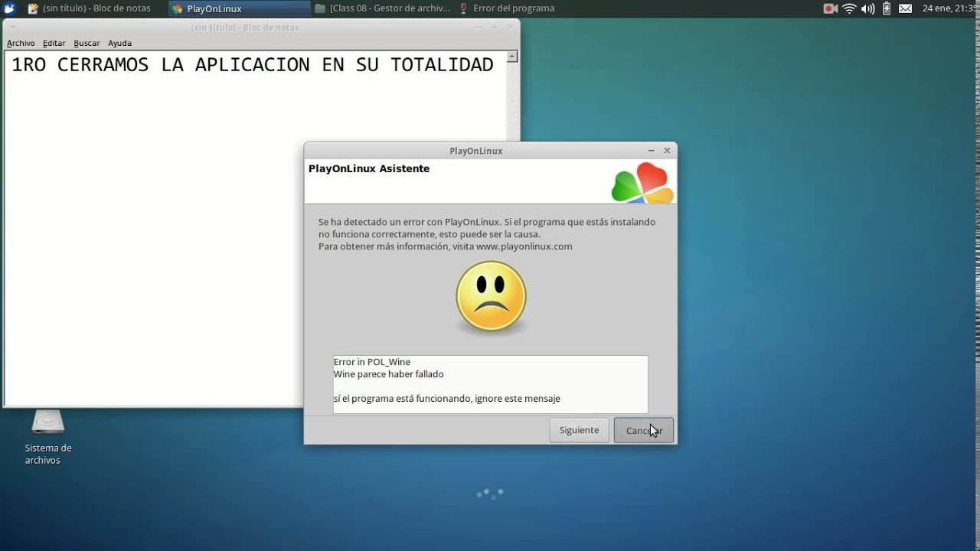Click the PlayOnLinux Asistente heading
Image resolution: width=980 pixels, height=551 pixels.
point(369,168)
